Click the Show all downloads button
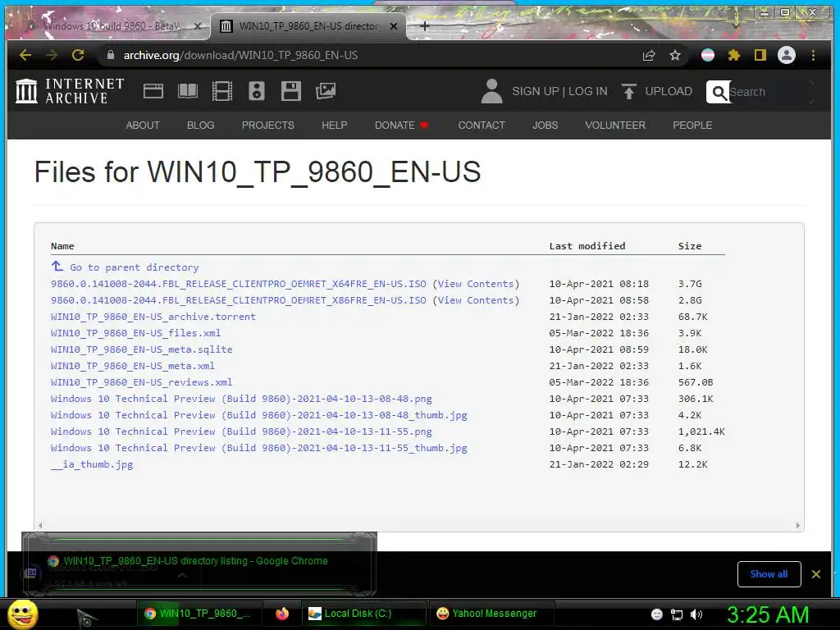 coord(769,574)
